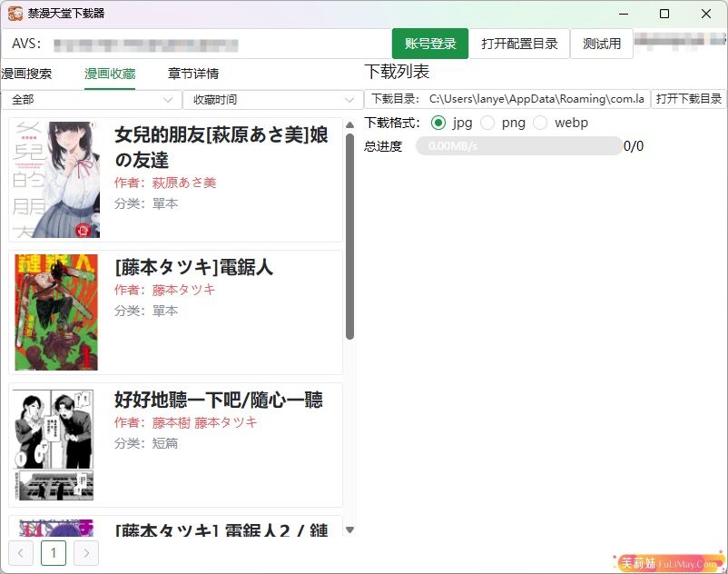Switch to the 章节详情 tab

(x=193, y=74)
